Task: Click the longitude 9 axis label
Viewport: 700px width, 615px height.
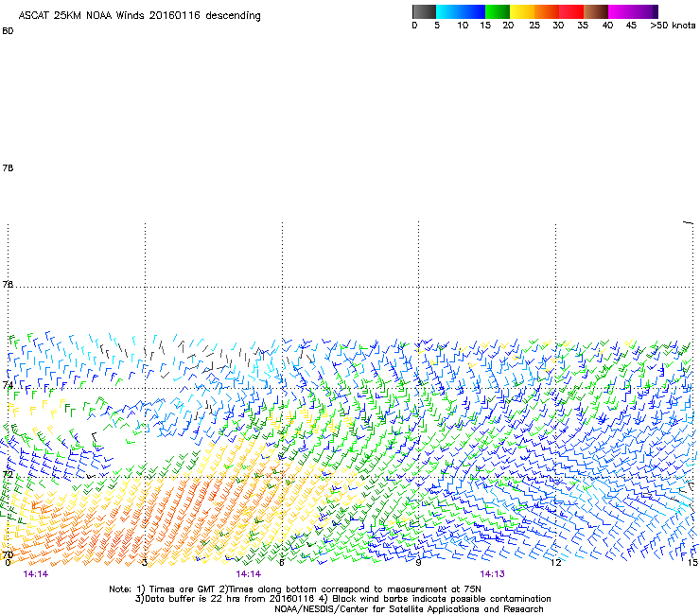Action: point(418,563)
